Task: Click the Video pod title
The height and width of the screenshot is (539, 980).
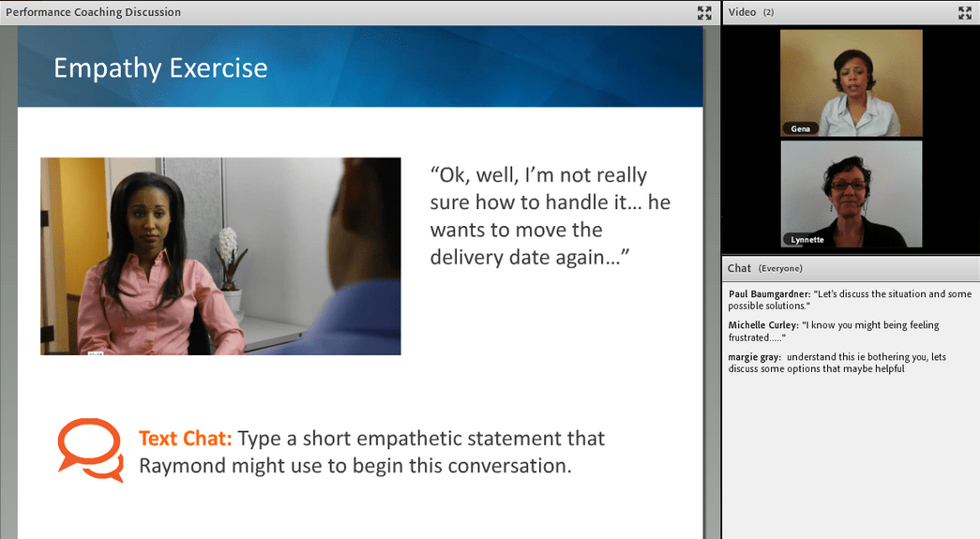Action: point(742,12)
